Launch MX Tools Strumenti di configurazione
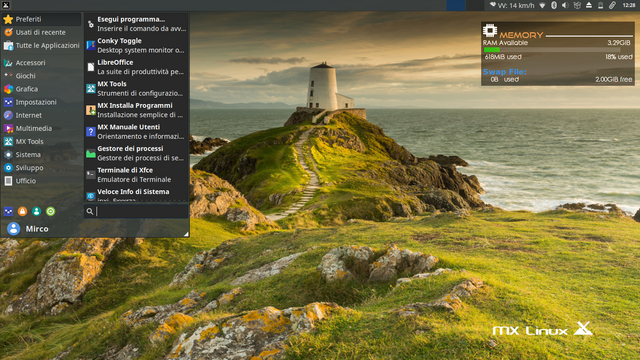The image size is (640, 360). click(136, 89)
